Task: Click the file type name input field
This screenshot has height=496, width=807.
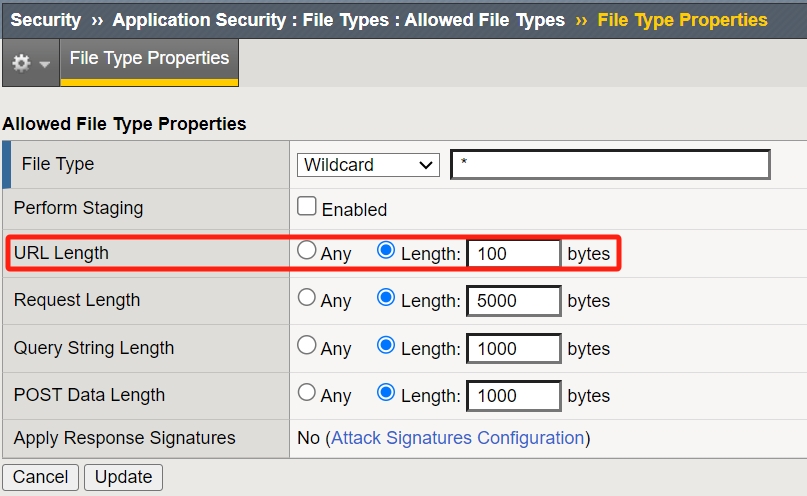Action: pos(610,165)
